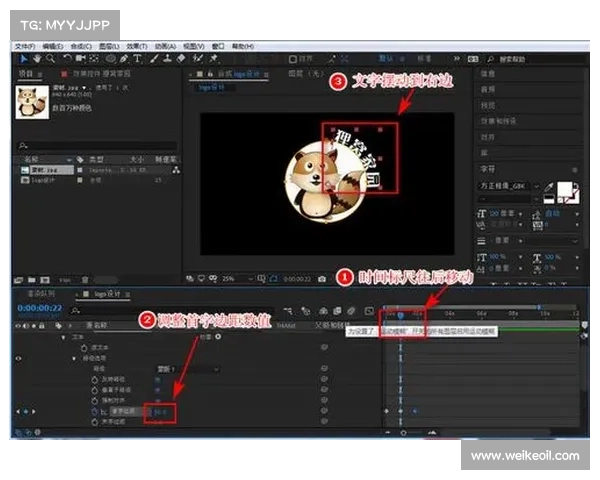
Task: Collapse the 路径选项 path options triangle
Action: point(74,359)
